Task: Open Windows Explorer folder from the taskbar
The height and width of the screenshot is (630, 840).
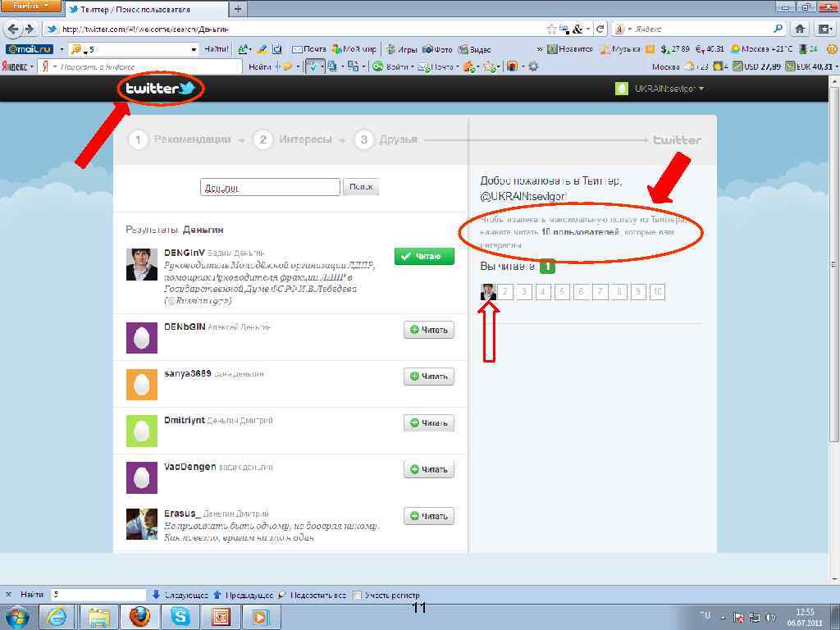Action: (x=99, y=617)
